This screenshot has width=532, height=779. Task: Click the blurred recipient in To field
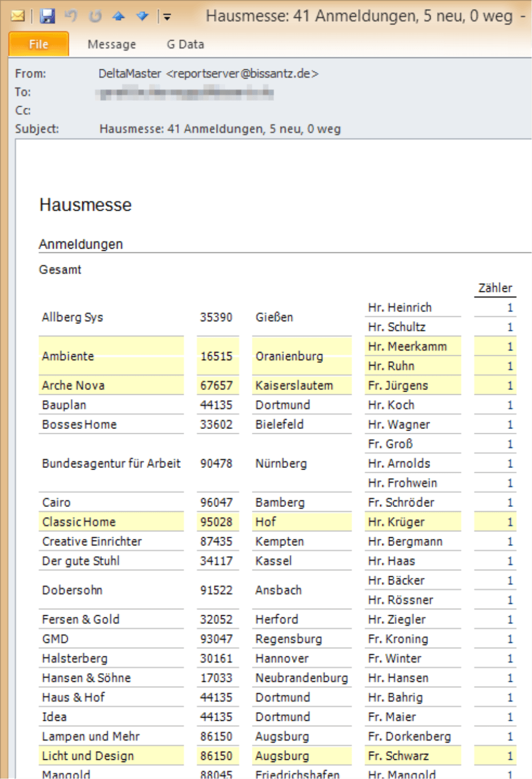pos(185,93)
